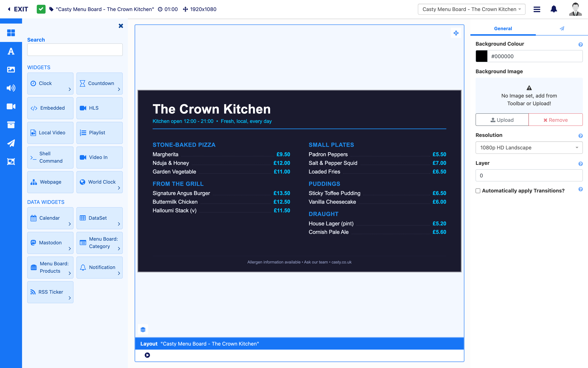Open Resolution help icon
Image resolution: width=588 pixels, height=368 pixels.
[x=580, y=136]
